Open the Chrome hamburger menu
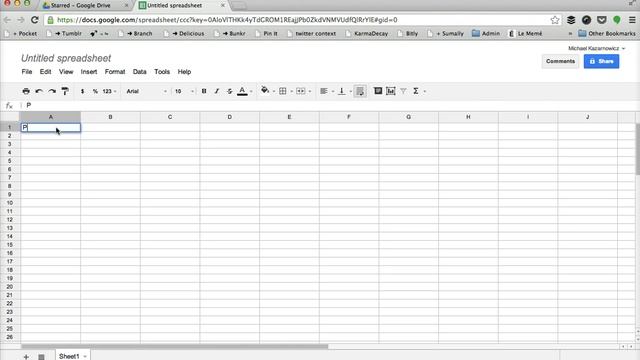The width and height of the screenshot is (640, 360). tap(632, 20)
